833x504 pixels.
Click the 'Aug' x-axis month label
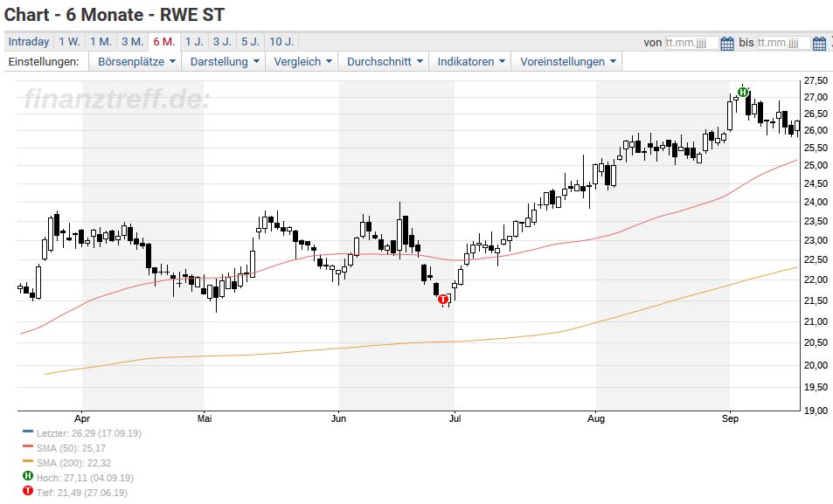coord(596,418)
